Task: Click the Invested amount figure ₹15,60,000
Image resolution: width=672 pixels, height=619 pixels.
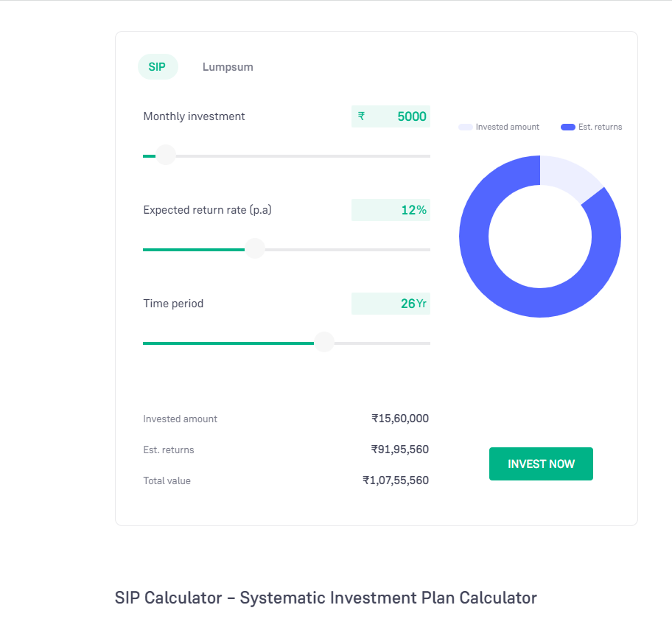Action: pos(400,419)
